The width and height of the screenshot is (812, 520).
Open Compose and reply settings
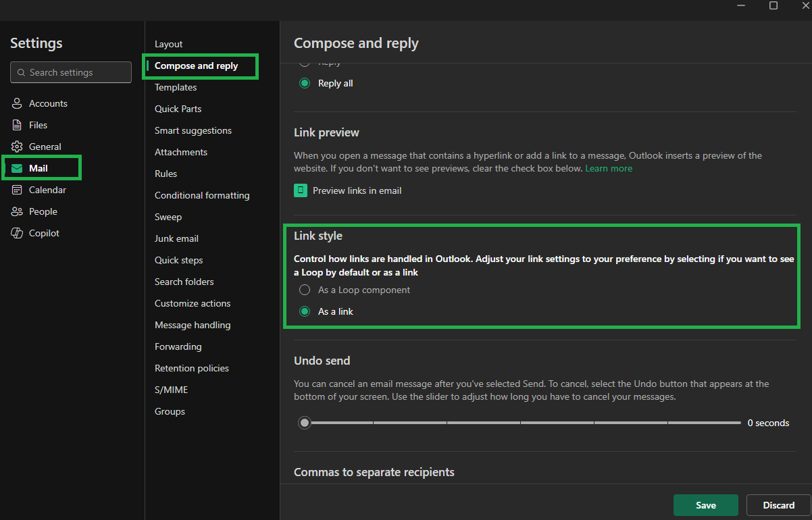(x=197, y=66)
